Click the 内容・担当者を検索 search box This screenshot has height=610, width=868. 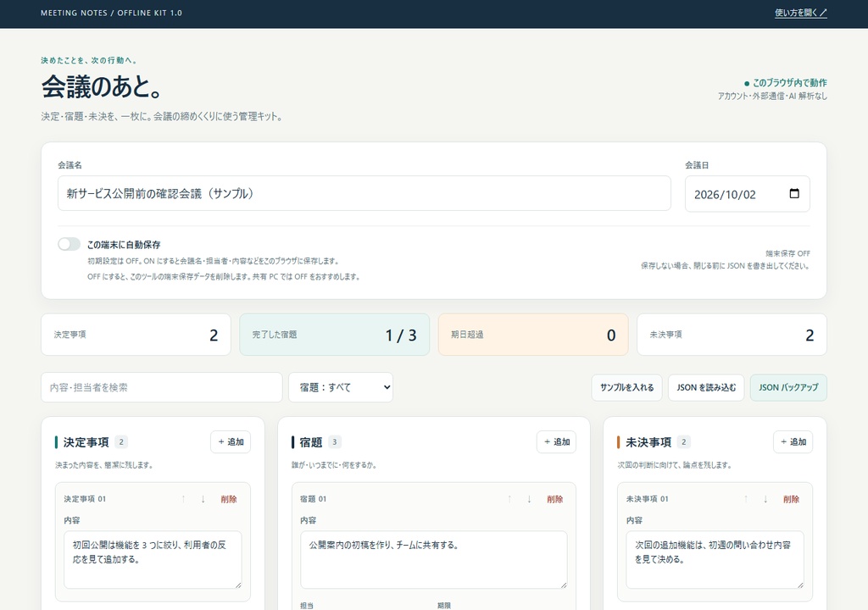click(x=162, y=387)
